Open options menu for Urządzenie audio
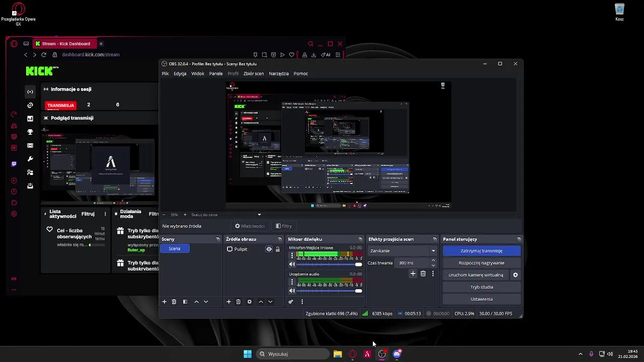 pos(292,282)
